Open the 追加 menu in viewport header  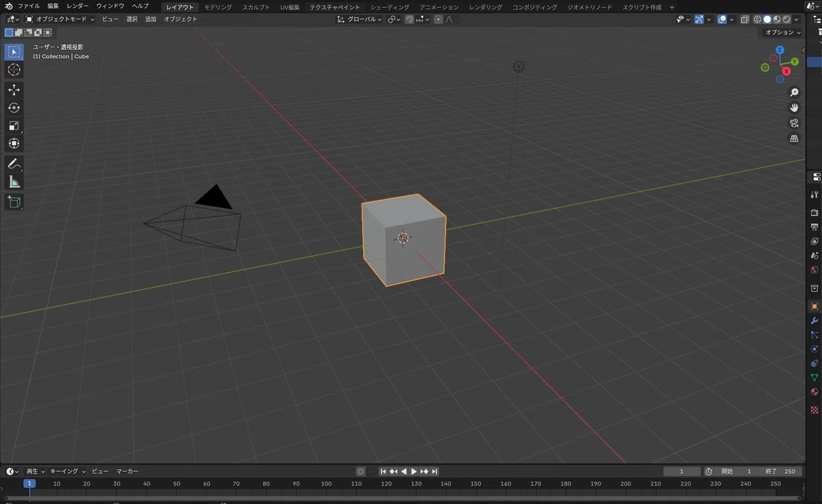[151, 19]
